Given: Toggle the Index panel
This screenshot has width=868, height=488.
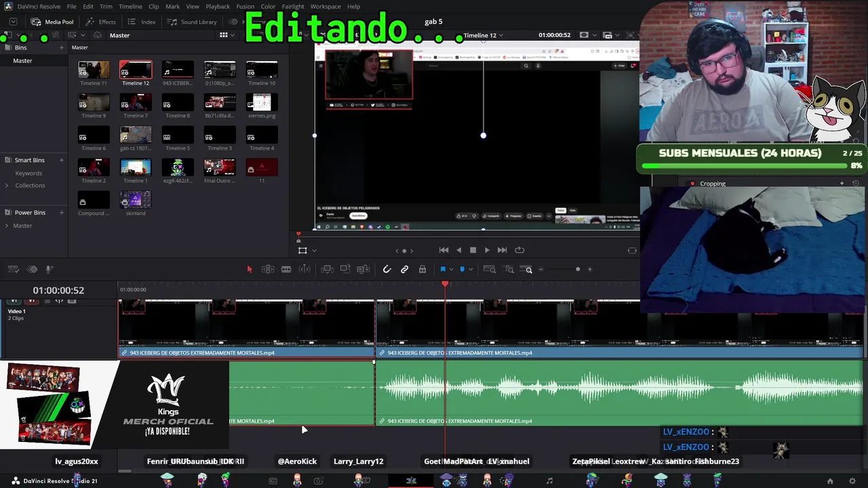Looking at the screenshot, I should [141, 22].
